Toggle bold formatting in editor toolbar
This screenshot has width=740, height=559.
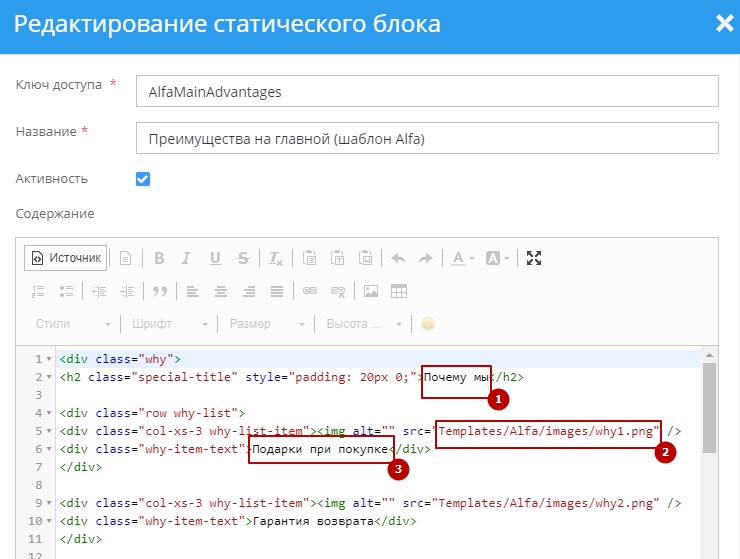[159, 258]
